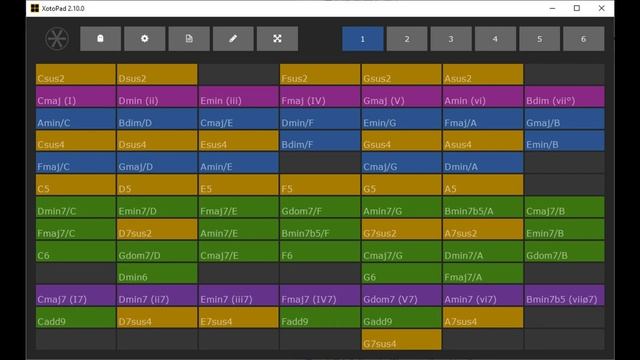640x360 pixels.
Task: Play the Gmaj (V) chord pad
Action: point(401,96)
